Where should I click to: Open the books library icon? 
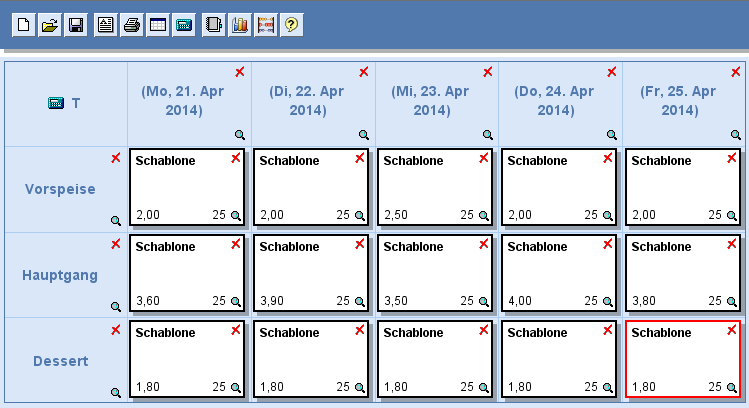coord(240,25)
